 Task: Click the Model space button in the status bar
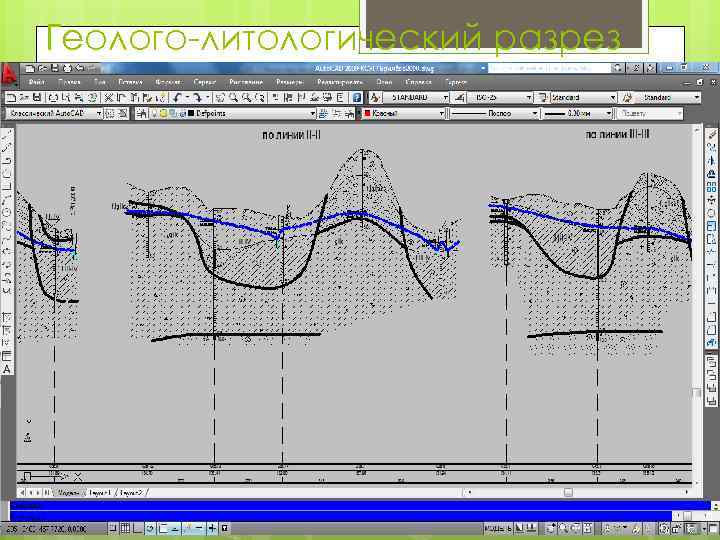tap(497, 529)
